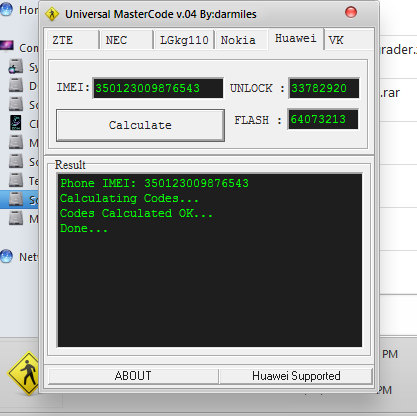Viewport: 417px width, 416px height.
Task: Switch to the ZTE tab
Action: pyautogui.click(x=72, y=40)
